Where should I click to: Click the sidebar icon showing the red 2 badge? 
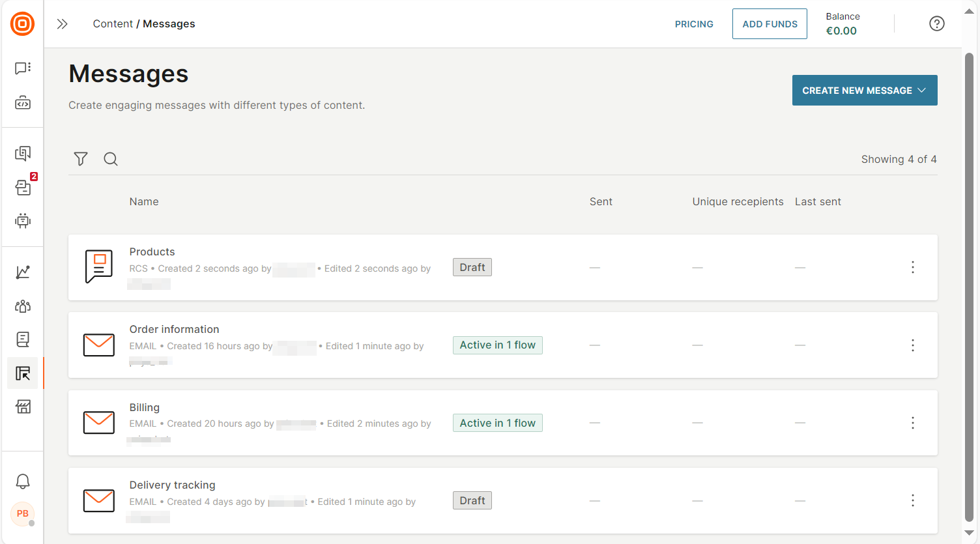tap(23, 188)
